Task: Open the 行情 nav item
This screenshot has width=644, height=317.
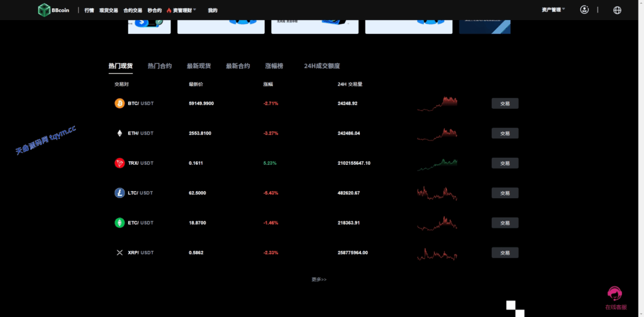Action: [89, 10]
